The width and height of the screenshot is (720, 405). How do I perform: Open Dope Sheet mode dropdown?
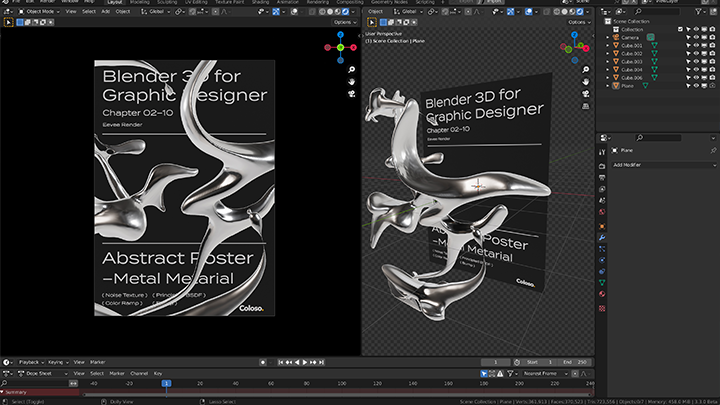tap(42, 374)
